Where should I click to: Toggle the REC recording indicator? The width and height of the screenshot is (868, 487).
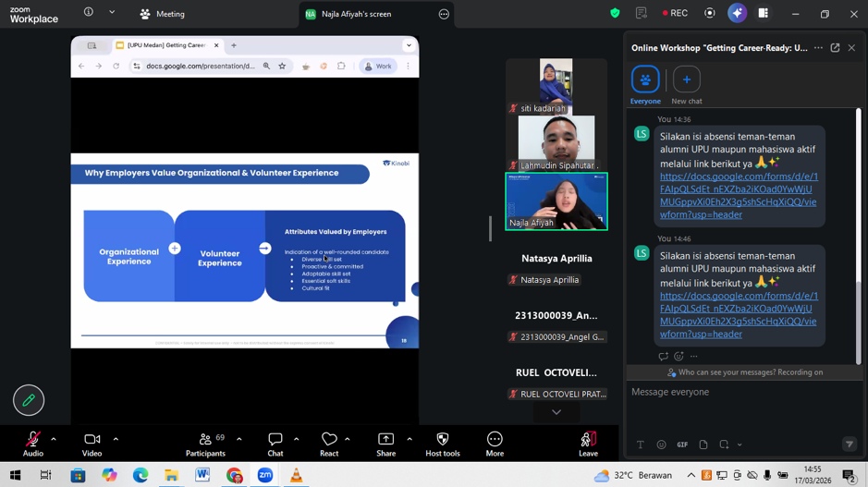coord(675,14)
